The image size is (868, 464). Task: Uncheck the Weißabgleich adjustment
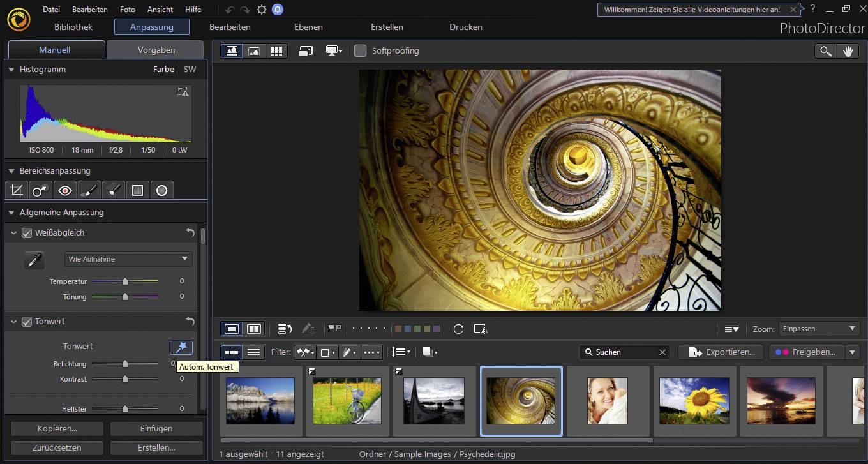(27, 233)
